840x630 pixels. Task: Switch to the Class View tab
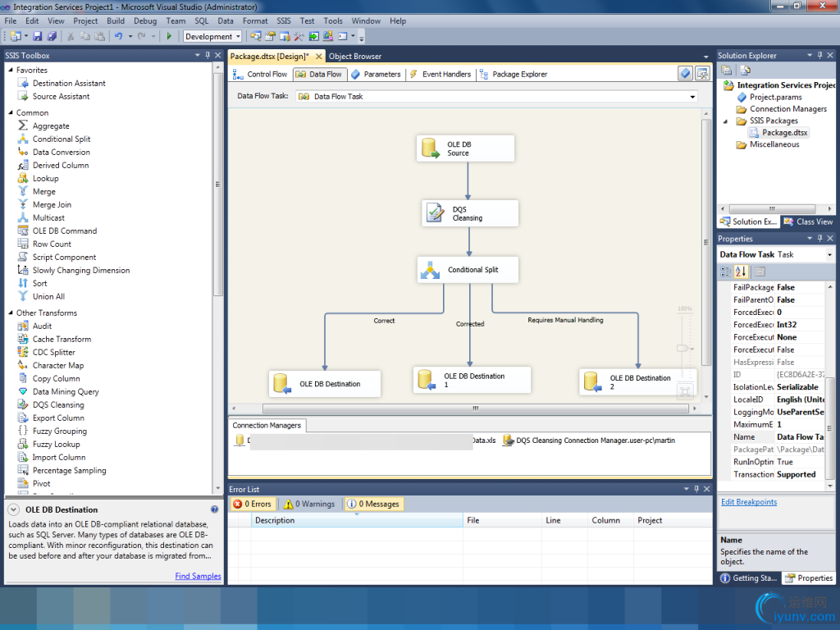tap(808, 221)
